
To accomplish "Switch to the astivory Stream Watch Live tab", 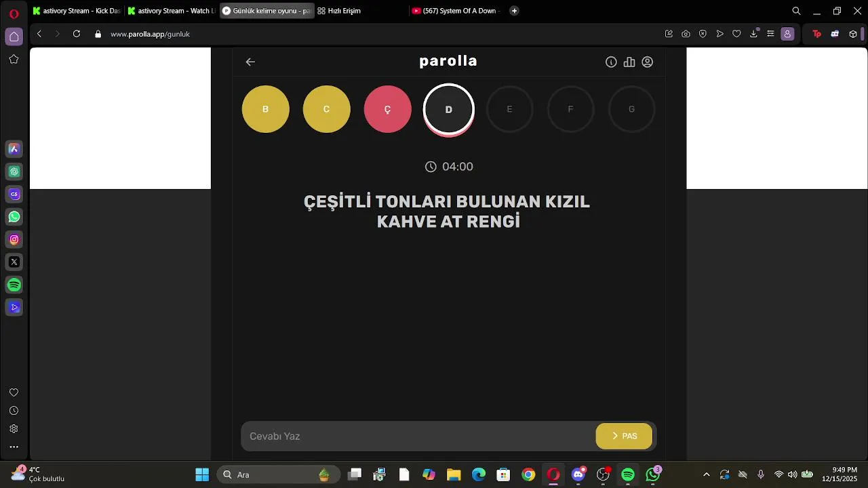I will tap(172, 11).
